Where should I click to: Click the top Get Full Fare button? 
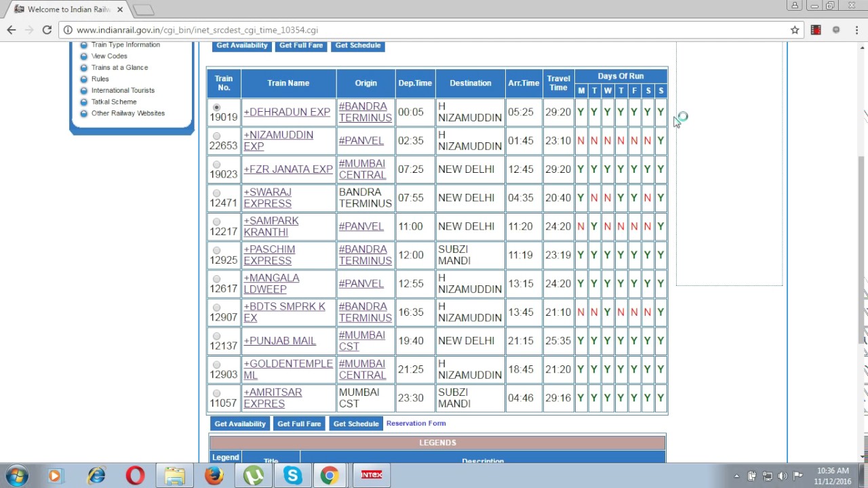point(301,45)
